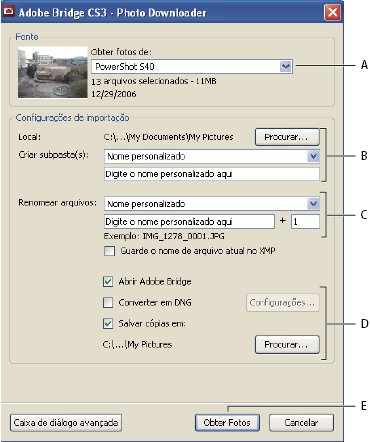Expand the Renomear arquivos dropdown
This screenshot has width=370, height=442.
coord(313,204)
